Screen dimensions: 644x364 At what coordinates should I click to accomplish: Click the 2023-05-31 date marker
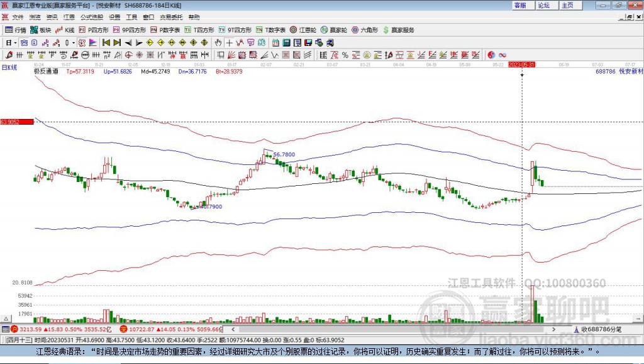click(521, 65)
